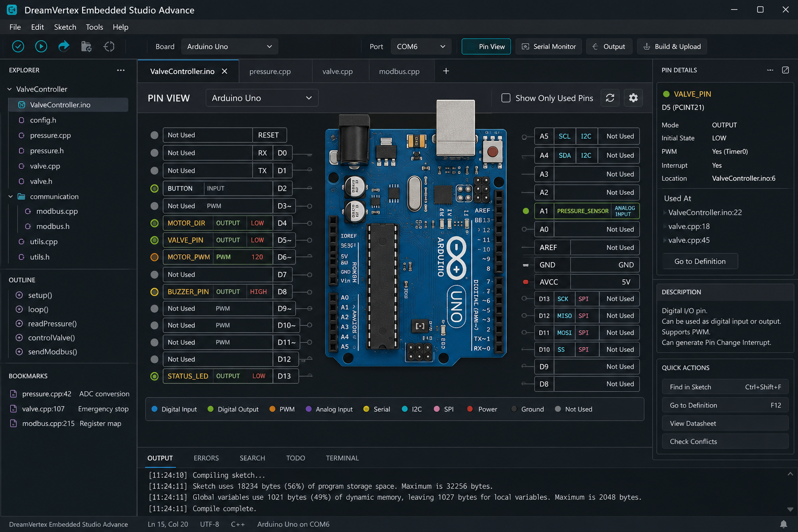Toggle the BUTTON D2 pin indicator

click(x=154, y=189)
